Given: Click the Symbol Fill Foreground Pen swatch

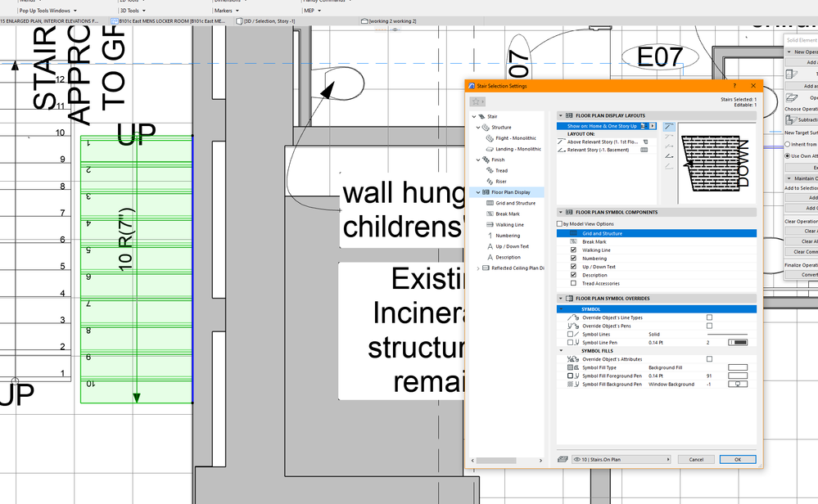Looking at the screenshot, I should [738, 376].
